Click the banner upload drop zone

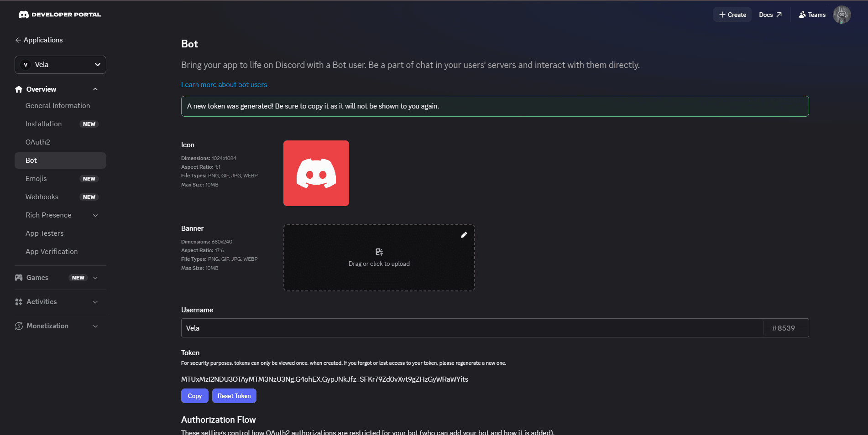click(379, 258)
